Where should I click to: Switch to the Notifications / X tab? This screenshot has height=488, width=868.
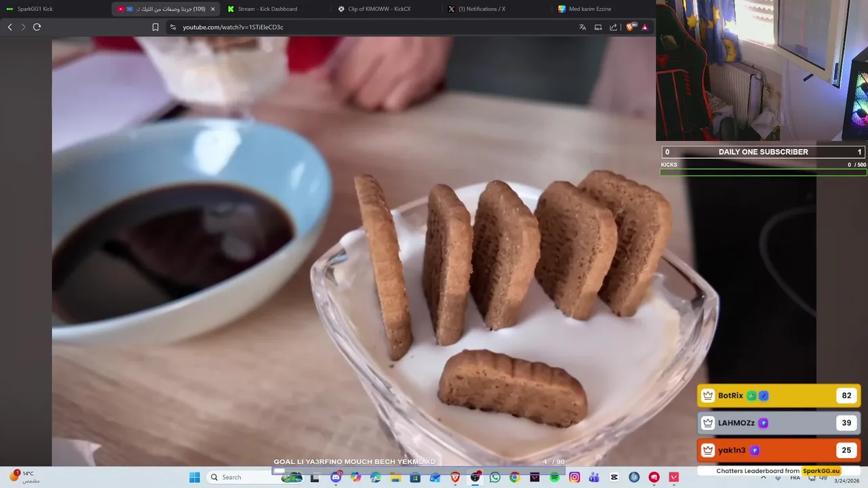pos(496,9)
